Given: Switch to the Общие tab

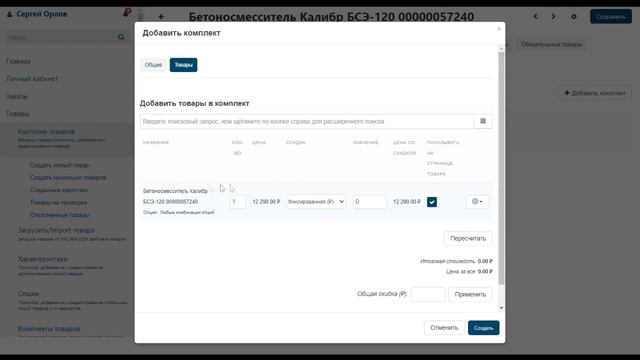Looking at the screenshot, I should (x=153, y=65).
